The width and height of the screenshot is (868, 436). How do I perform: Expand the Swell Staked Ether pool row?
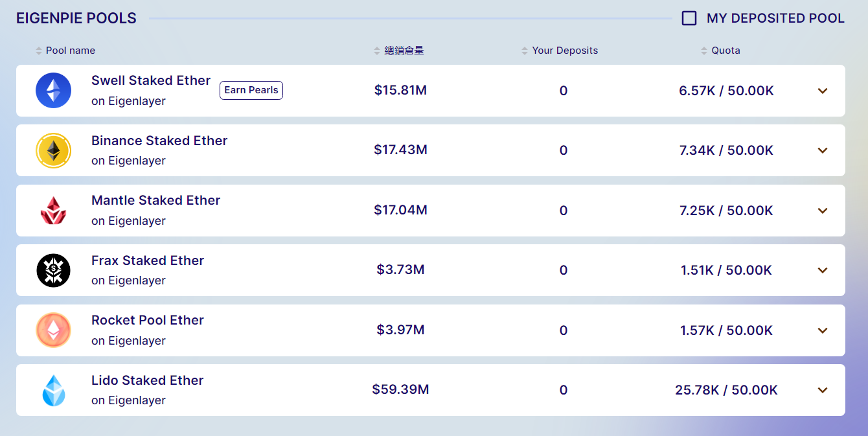coord(823,91)
